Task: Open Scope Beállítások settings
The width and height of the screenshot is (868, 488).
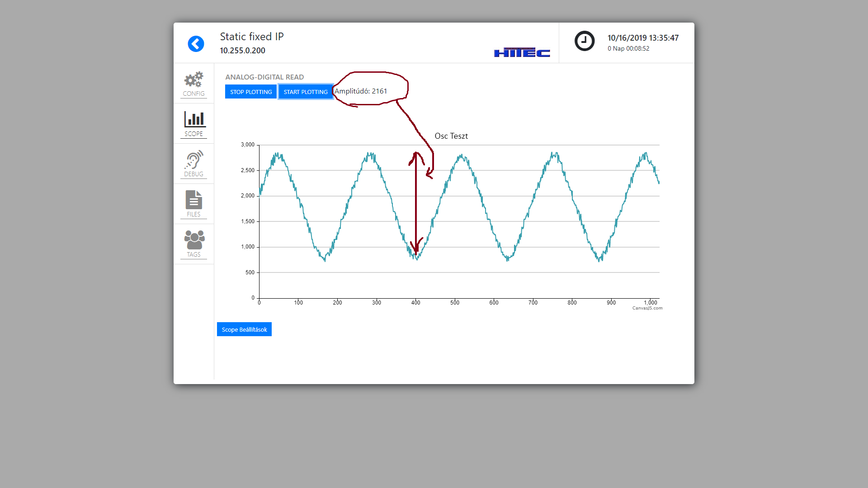Action: click(244, 329)
